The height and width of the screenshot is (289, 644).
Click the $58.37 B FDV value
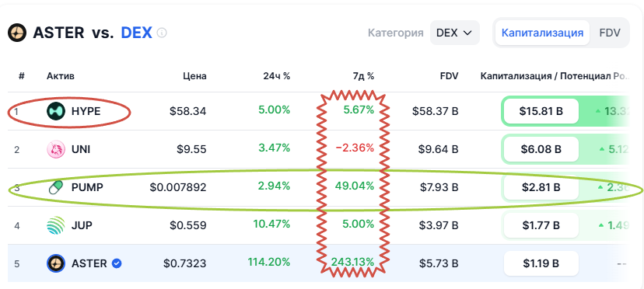[x=436, y=111]
